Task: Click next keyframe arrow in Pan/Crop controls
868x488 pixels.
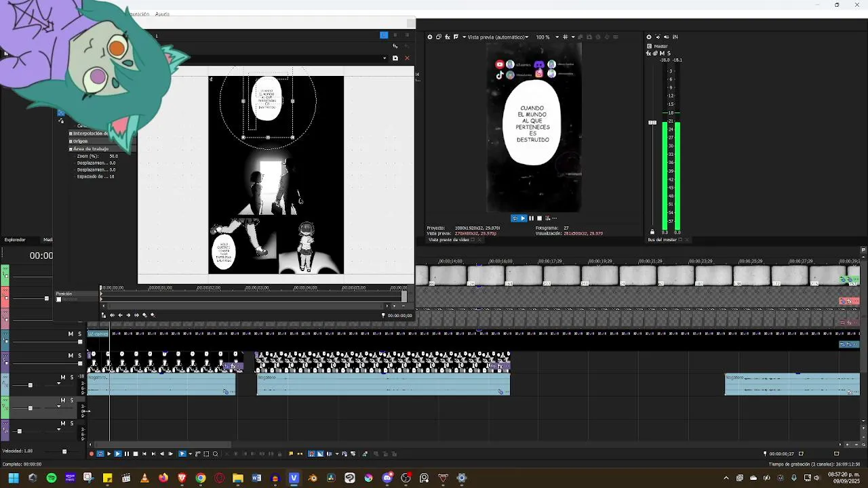Action: pos(128,315)
